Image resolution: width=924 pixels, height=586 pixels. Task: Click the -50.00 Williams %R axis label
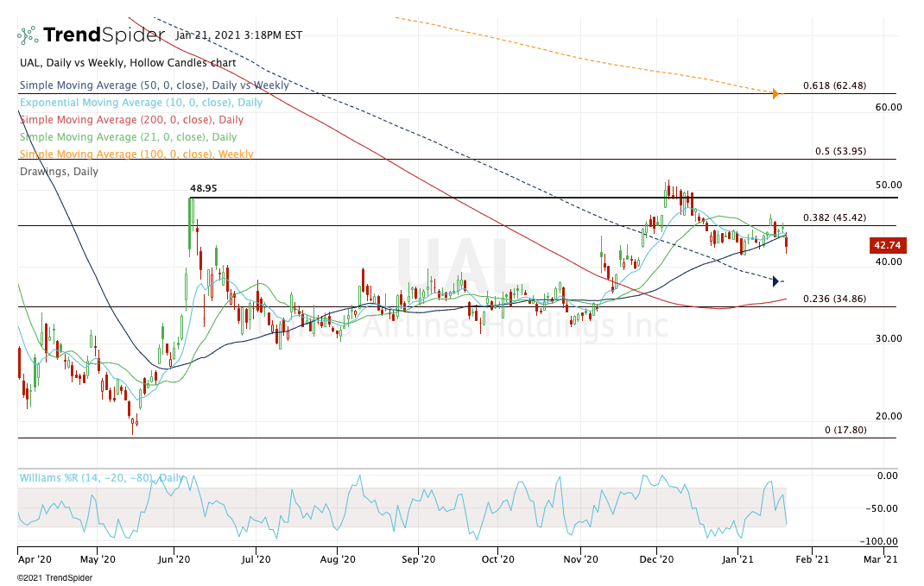[x=882, y=509]
